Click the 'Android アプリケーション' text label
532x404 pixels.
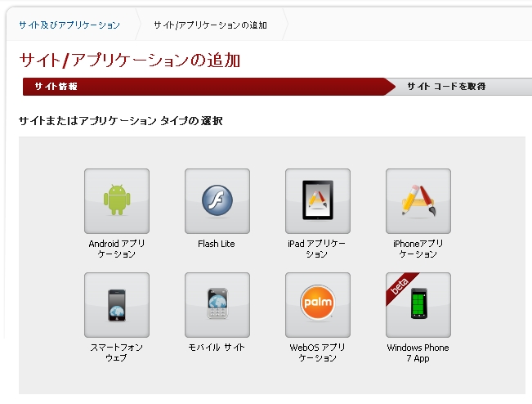point(117,249)
